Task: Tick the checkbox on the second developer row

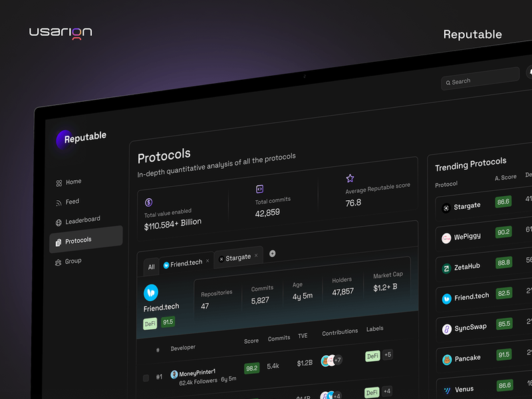Action: (x=148, y=396)
